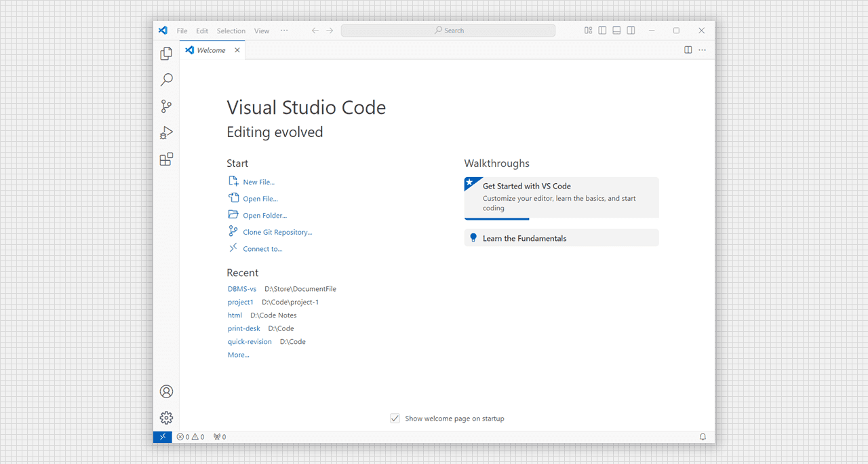Click the New File... link
The height and width of the screenshot is (464, 868).
(x=259, y=182)
